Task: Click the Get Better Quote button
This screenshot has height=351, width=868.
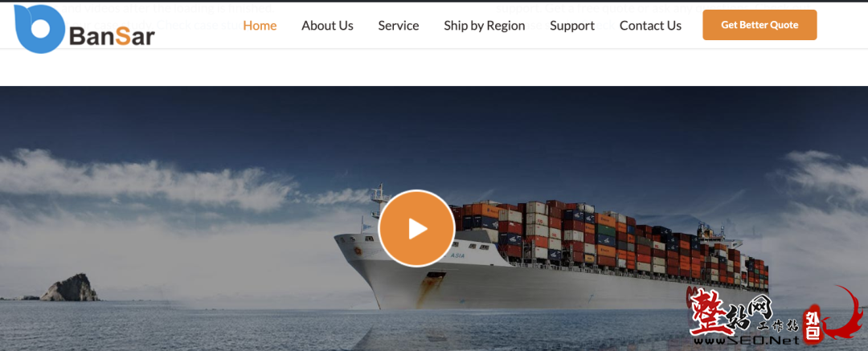Action: (x=759, y=25)
